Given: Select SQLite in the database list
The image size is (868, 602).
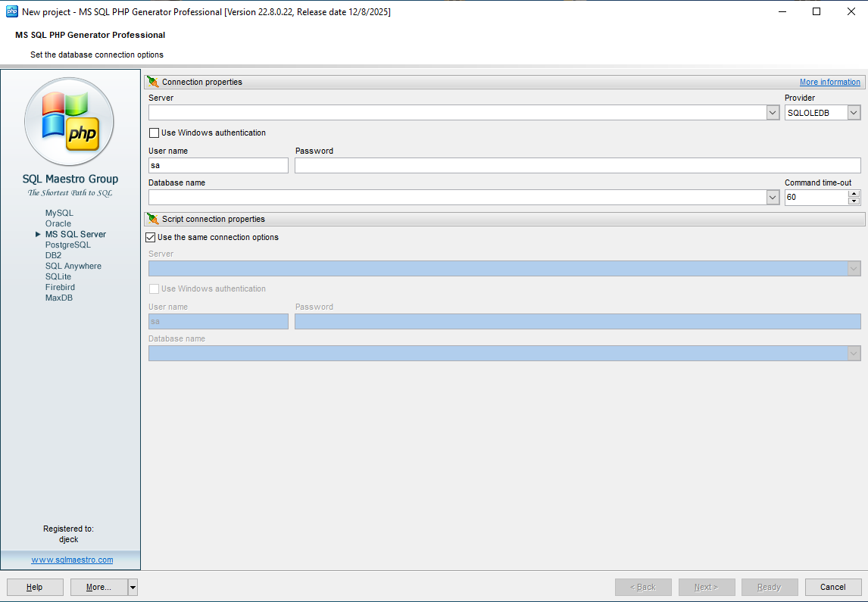Looking at the screenshot, I should coord(58,276).
